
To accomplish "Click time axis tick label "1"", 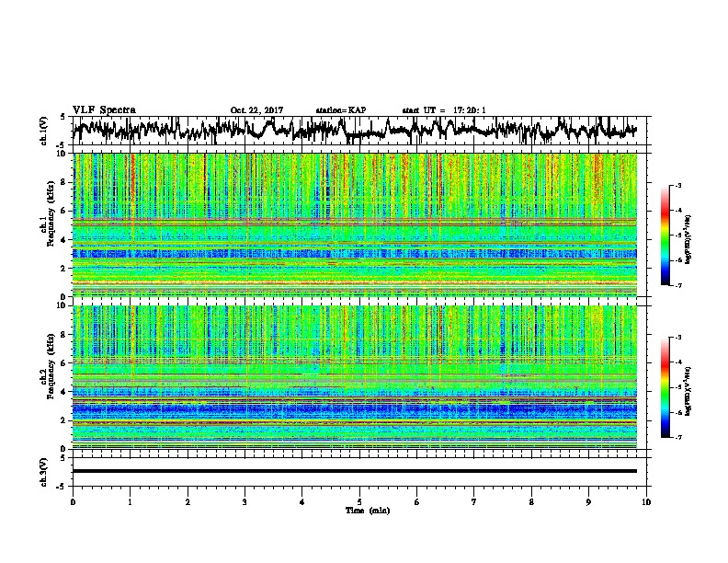I will point(130,502).
